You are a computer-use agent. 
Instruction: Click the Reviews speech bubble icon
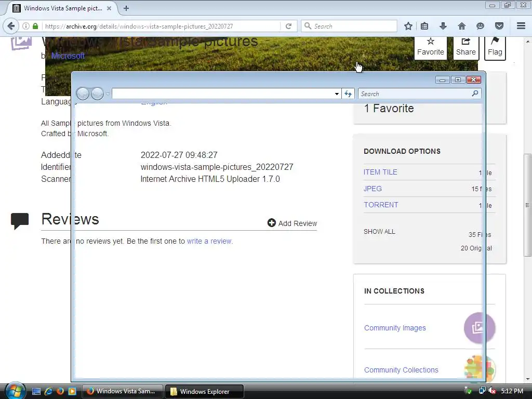tap(20, 221)
